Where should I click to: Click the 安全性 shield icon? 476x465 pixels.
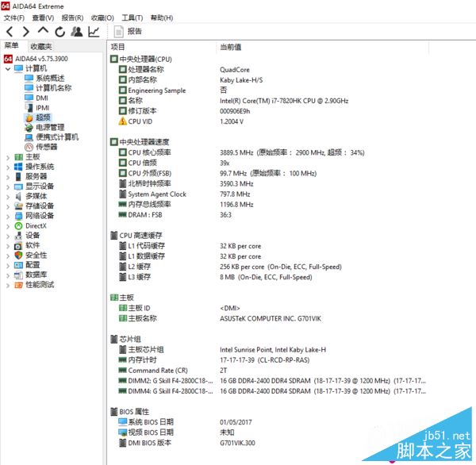[18, 256]
